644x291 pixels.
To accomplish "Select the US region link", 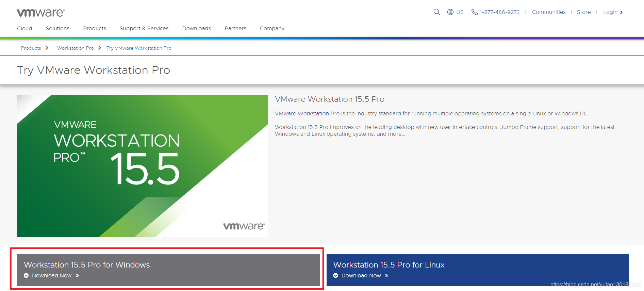I will point(460,12).
